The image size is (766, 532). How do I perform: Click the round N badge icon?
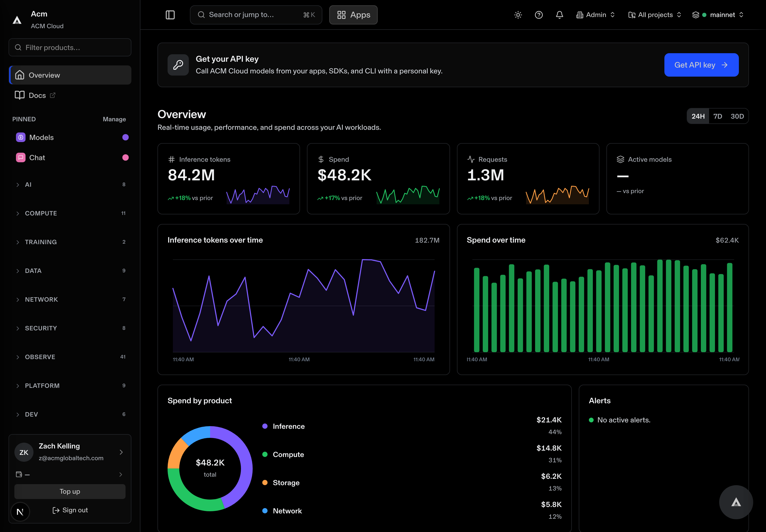(x=20, y=512)
